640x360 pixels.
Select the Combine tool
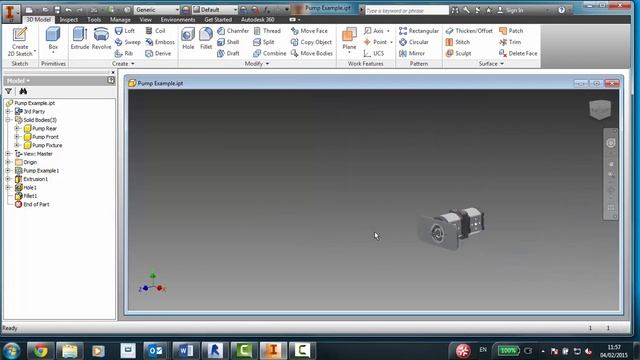[x=269, y=53]
